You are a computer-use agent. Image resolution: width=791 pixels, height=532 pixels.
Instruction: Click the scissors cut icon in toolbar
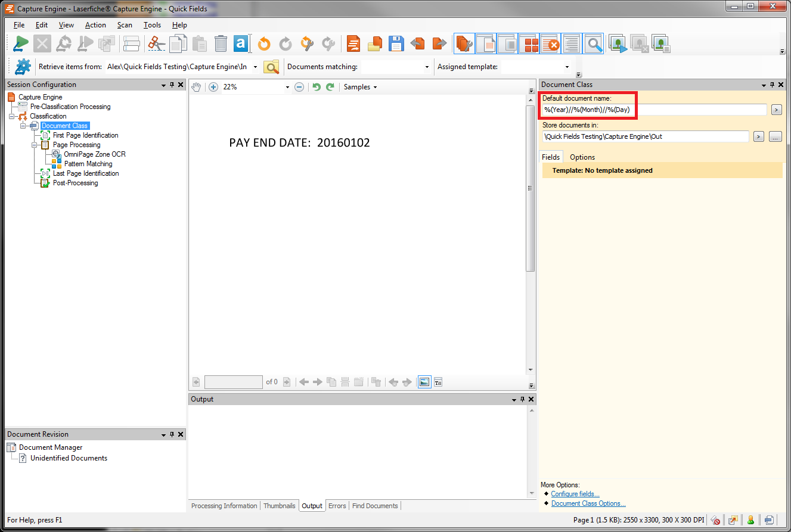[x=156, y=43]
